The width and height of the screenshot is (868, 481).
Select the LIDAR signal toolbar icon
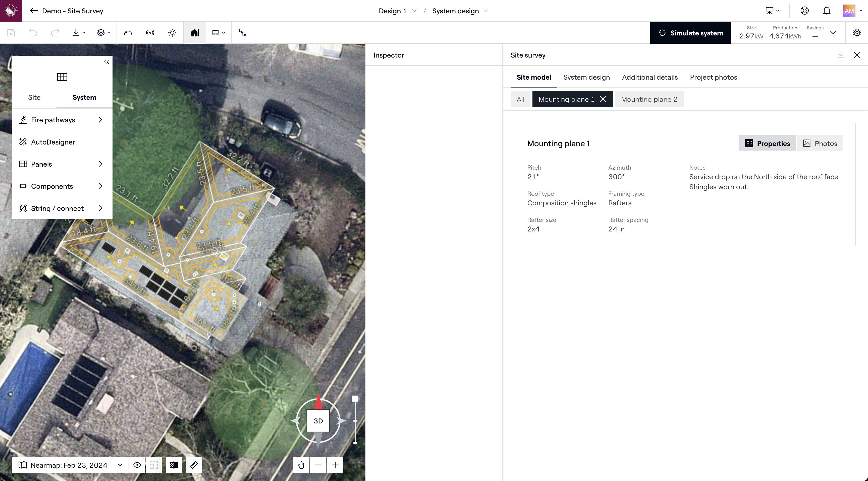[150, 33]
